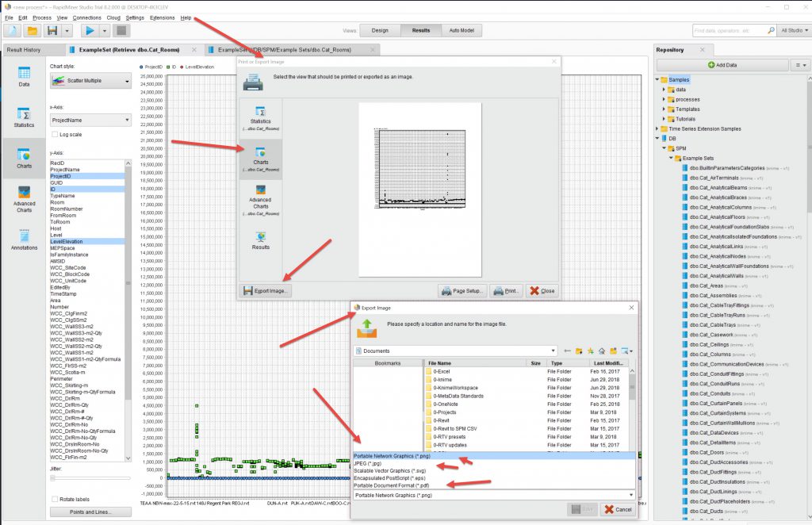
Task: Open Annotations view in the left sidebar
Action: click(24, 240)
